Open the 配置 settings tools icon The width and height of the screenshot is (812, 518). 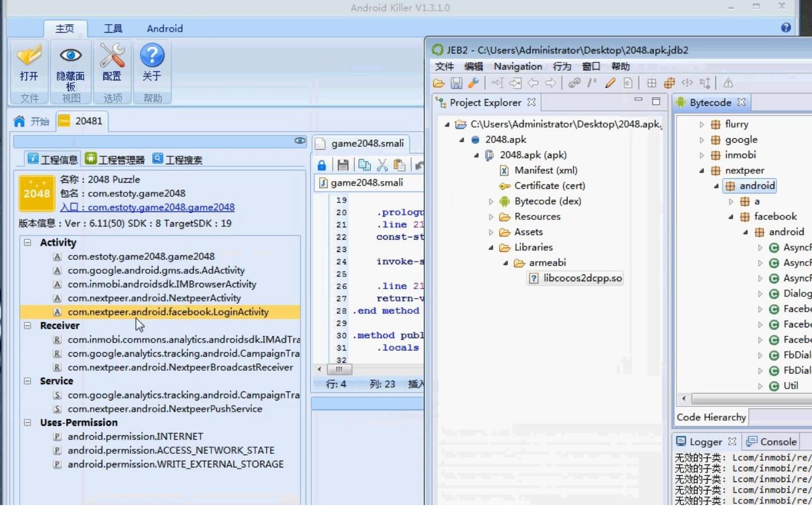coord(112,56)
